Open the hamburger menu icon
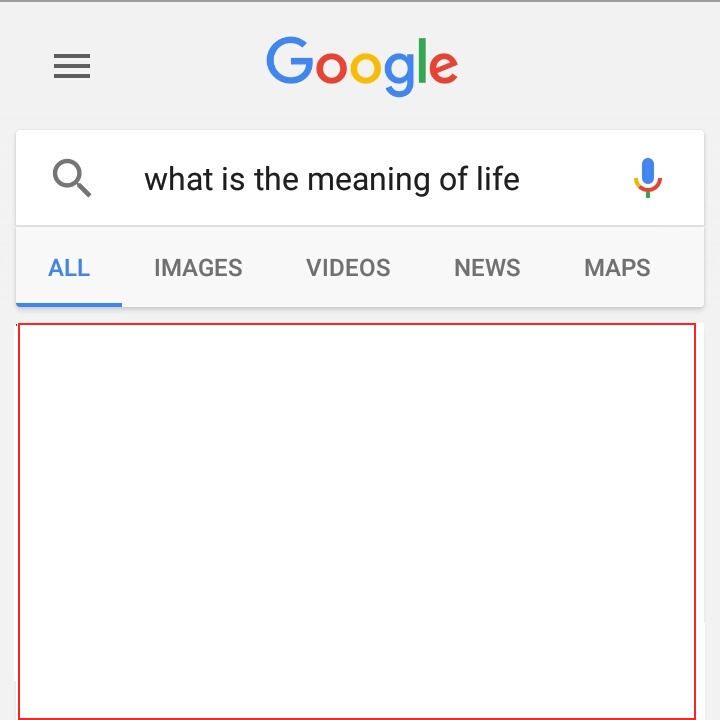This screenshot has width=720, height=720. [x=72, y=66]
